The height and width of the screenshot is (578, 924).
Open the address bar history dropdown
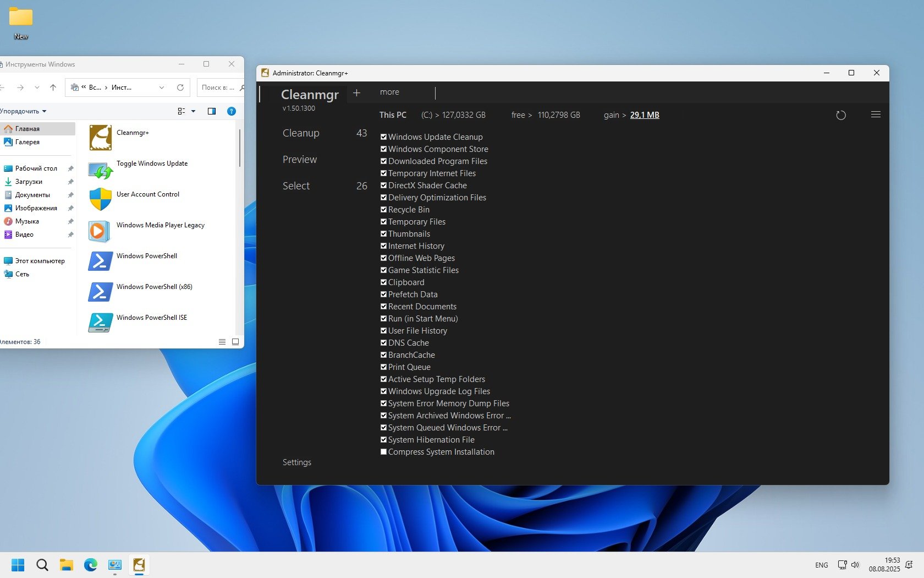click(162, 88)
